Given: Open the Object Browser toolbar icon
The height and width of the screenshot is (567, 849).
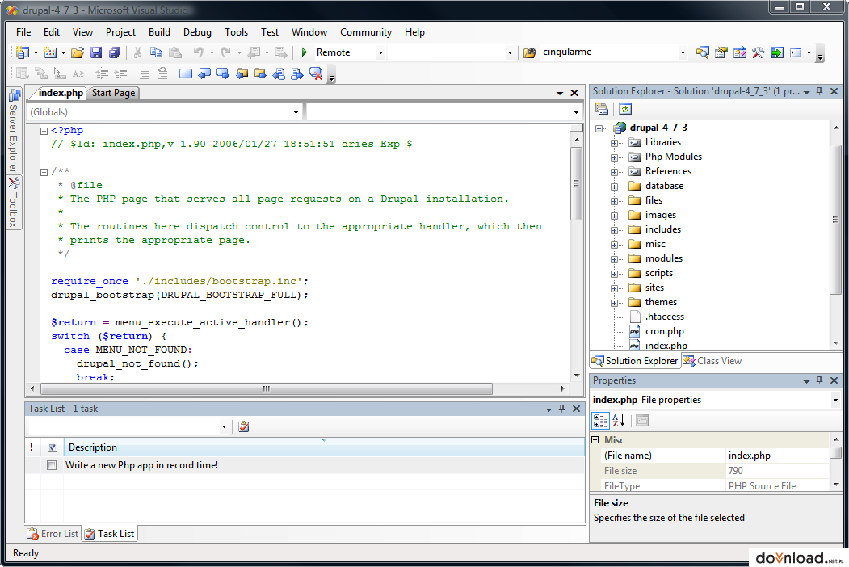Looking at the screenshot, I should pyautogui.click(x=739, y=53).
